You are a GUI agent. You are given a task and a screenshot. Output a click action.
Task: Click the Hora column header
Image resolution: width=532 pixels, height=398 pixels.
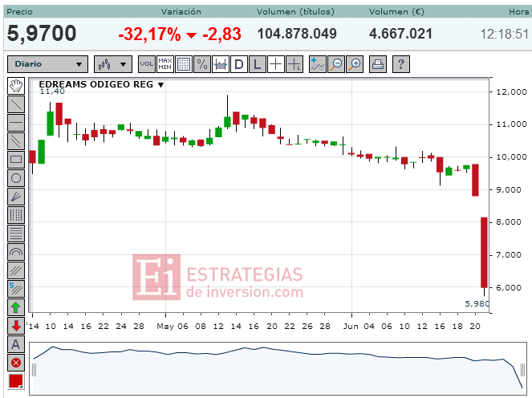[519, 11]
